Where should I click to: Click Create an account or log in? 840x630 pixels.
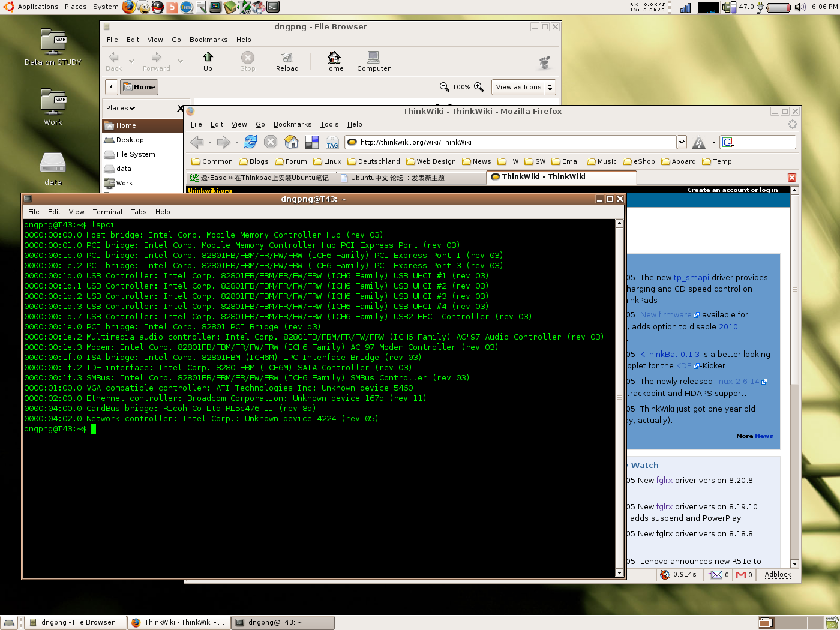(x=733, y=190)
